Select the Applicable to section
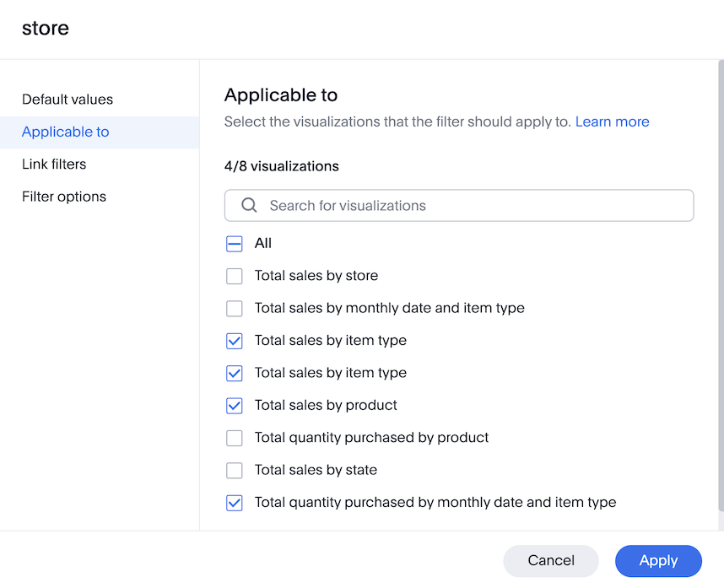 (x=66, y=132)
